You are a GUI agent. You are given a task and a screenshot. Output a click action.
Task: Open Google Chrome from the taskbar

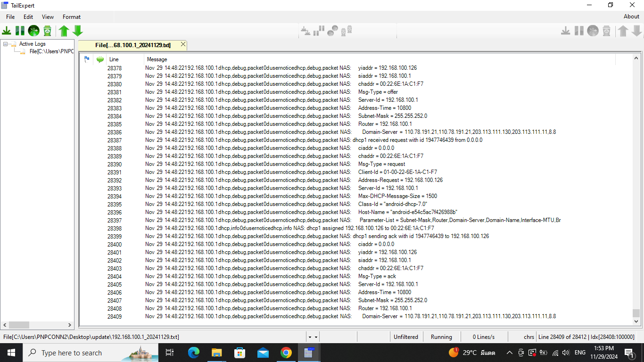point(286,353)
